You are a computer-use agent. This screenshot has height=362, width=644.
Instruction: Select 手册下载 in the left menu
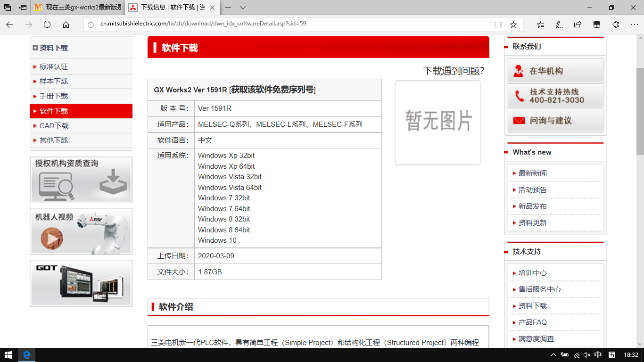54,96
